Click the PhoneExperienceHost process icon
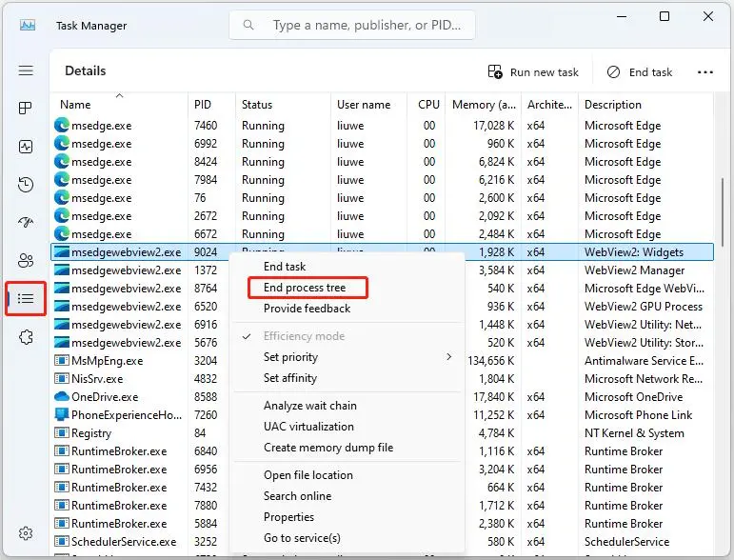Image resolution: width=734 pixels, height=560 pixels. 61,415
